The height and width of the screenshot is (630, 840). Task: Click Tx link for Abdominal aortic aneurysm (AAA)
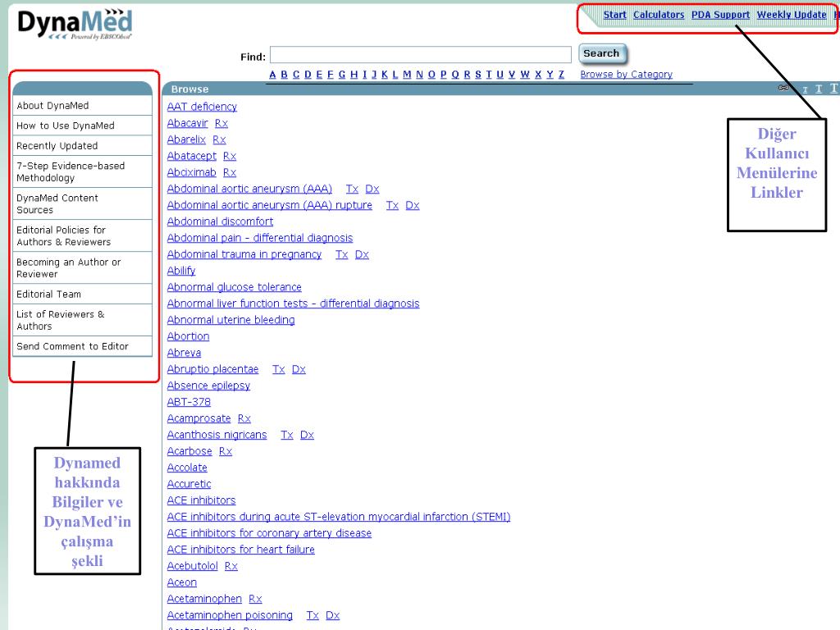point(352,189)
